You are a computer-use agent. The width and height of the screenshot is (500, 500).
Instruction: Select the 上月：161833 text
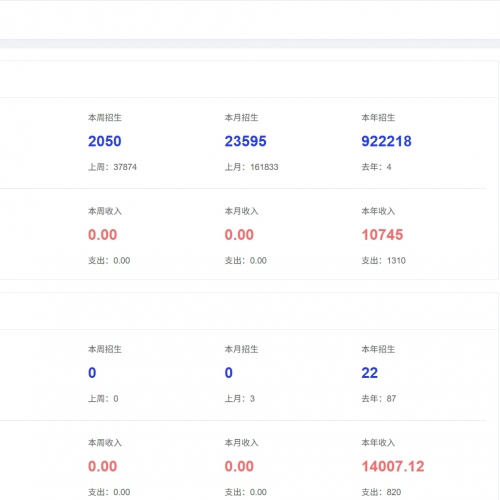point(251,167)
